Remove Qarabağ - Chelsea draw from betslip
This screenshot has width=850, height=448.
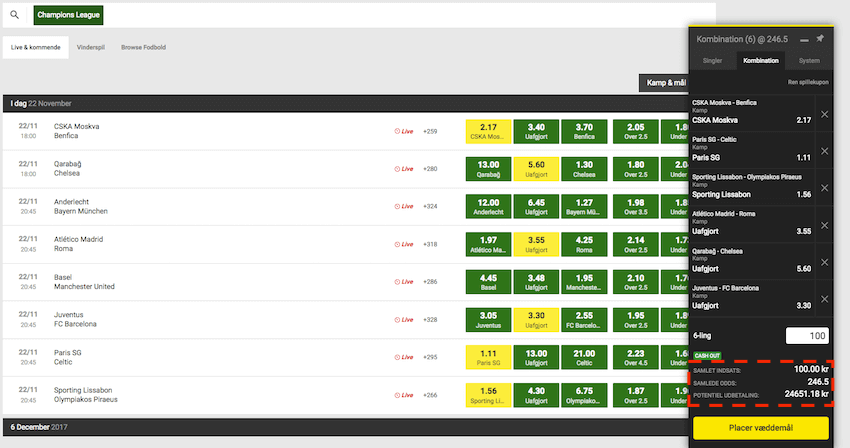[x=825, y=263]
